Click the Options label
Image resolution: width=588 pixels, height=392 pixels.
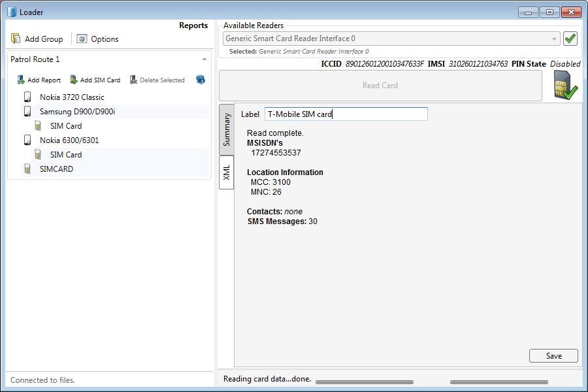tap(105, 39)
